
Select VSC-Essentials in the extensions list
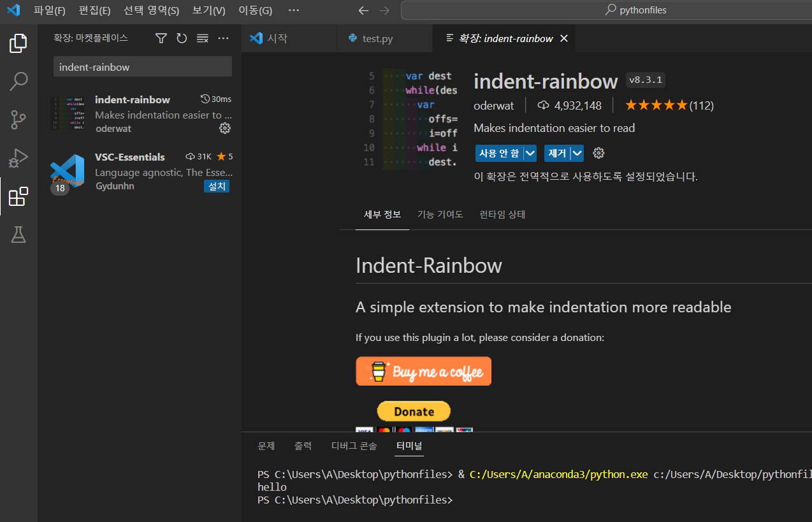(x=141, y=171)
